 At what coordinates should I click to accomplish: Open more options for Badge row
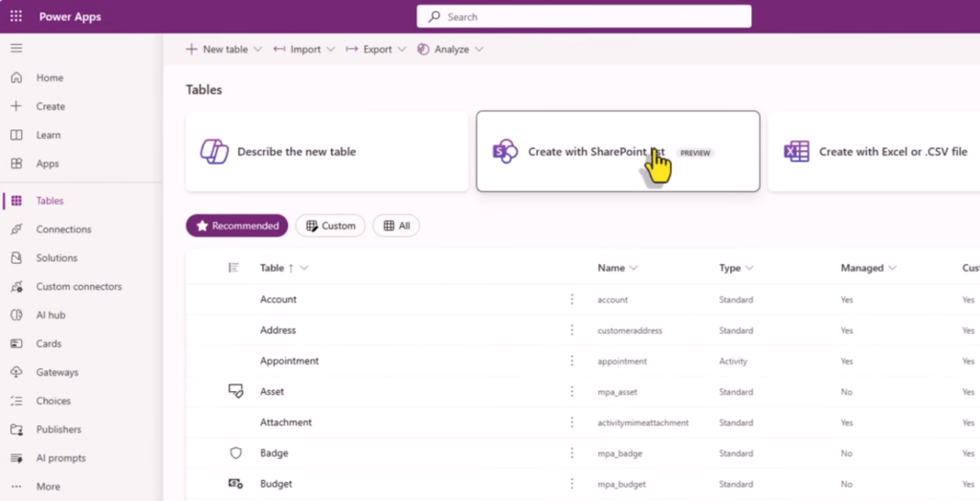(572, 453)
